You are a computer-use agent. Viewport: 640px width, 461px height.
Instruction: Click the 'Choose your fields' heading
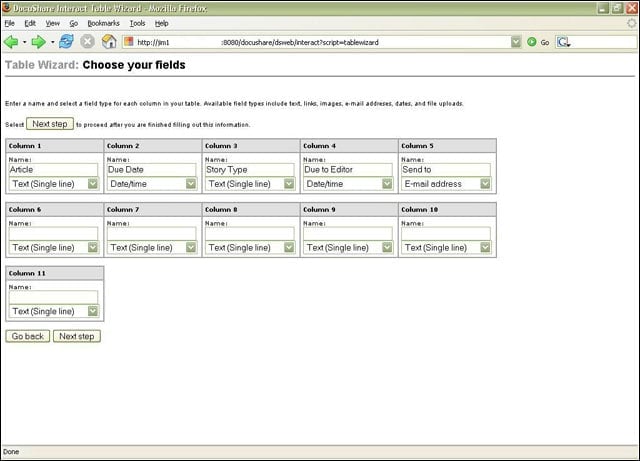point(134,65)
